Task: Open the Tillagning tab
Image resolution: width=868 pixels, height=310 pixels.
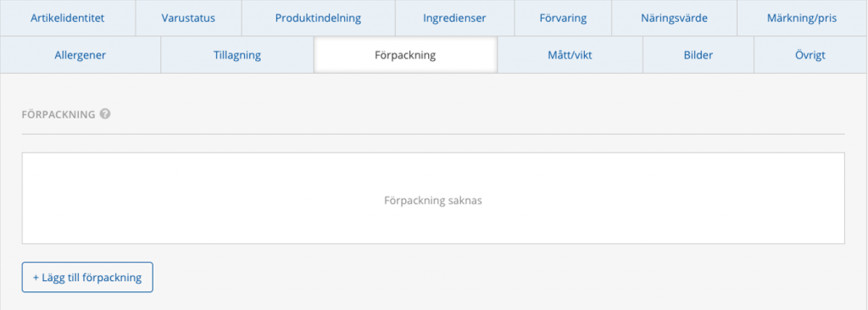Action: point(237,55)
